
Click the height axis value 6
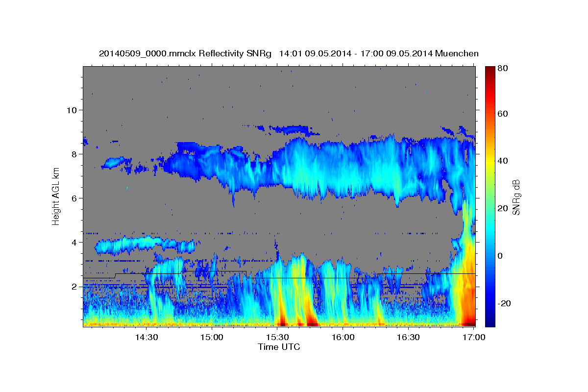pos(74,198)
